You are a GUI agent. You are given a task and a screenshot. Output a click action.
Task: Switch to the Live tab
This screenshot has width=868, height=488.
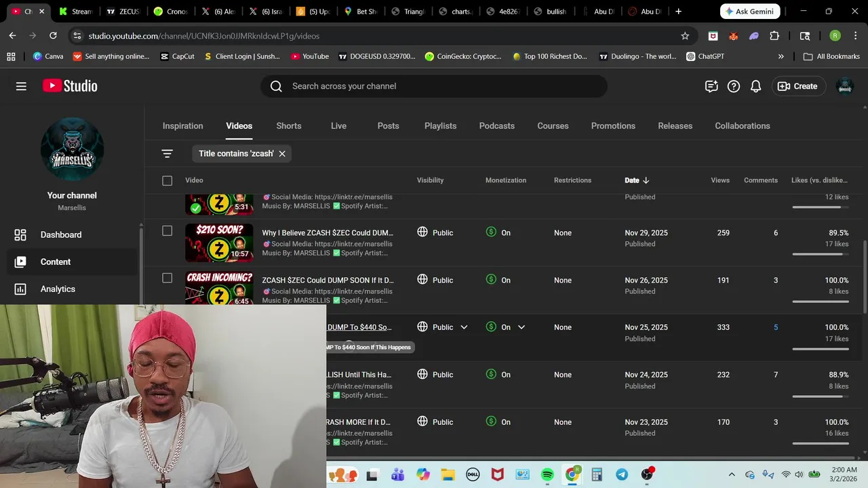[338, 126]
